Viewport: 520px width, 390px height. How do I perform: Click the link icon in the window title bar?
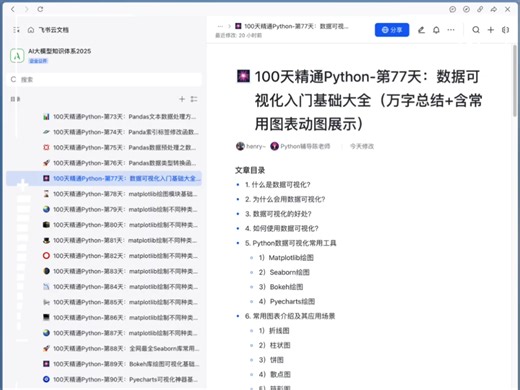tap(480, 9)
